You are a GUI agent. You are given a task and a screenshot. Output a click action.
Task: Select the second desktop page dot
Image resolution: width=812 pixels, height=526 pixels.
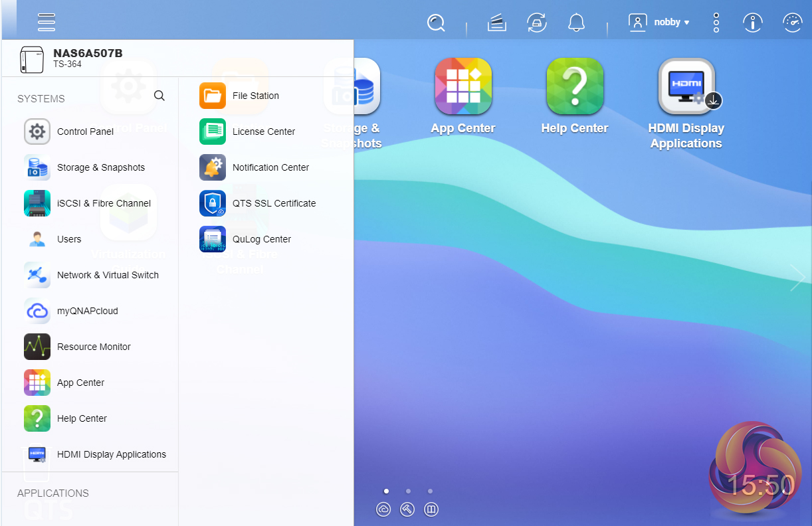408,491
